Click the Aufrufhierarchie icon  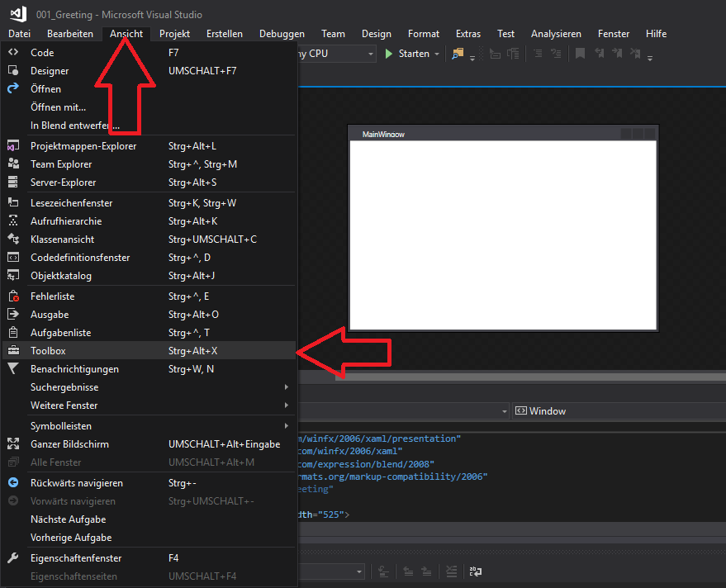click(x=13, y=220)
